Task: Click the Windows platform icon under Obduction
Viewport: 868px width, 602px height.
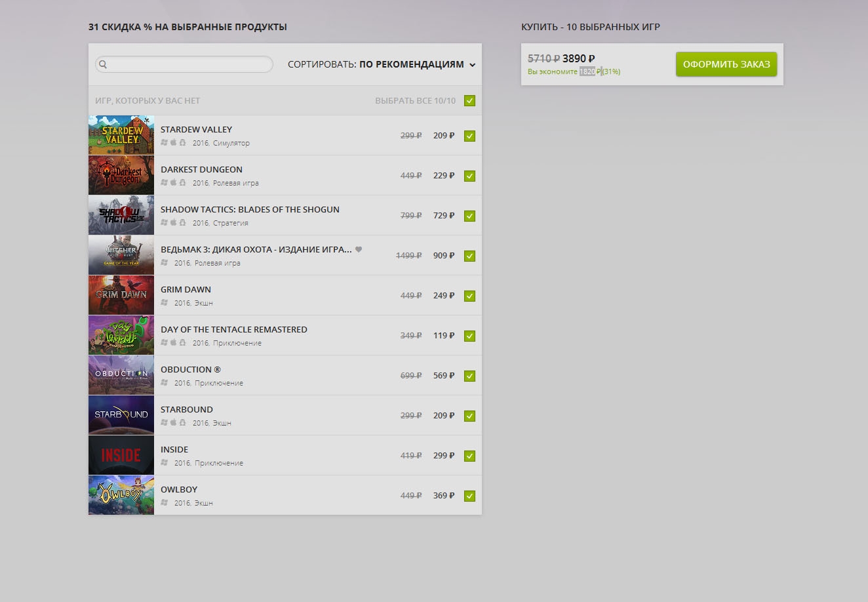Action: click(165, 383)
